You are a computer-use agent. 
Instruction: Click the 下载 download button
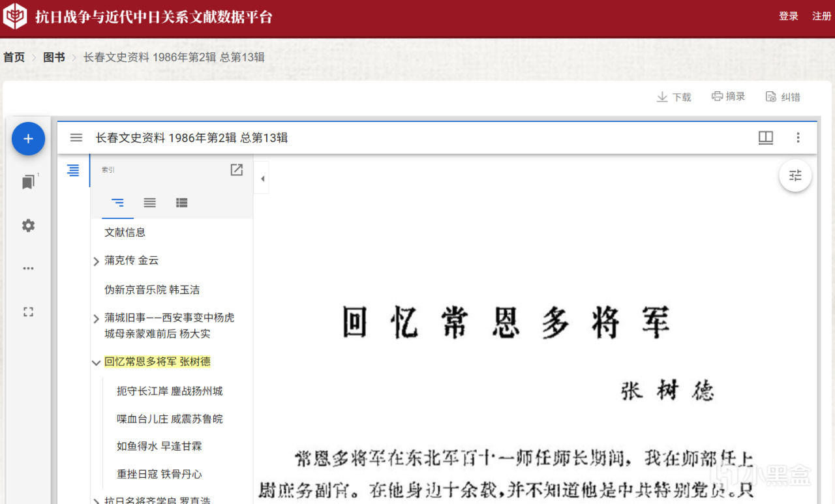(674, 96)
